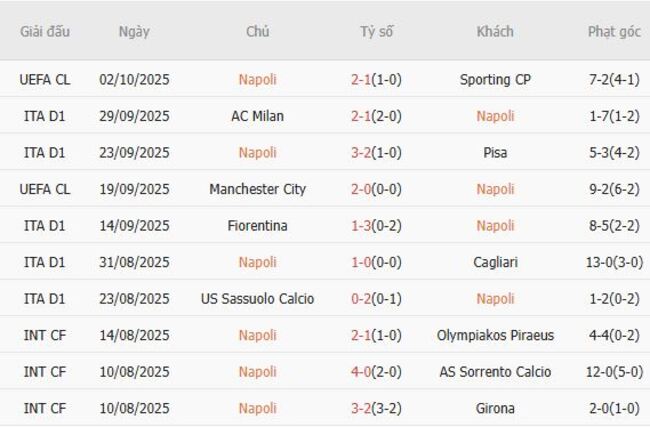Image resolution: width=650 pixels, height=427 pixels.
Task: Select Olympiakos Piraeus team name
Action: (495, 335)
